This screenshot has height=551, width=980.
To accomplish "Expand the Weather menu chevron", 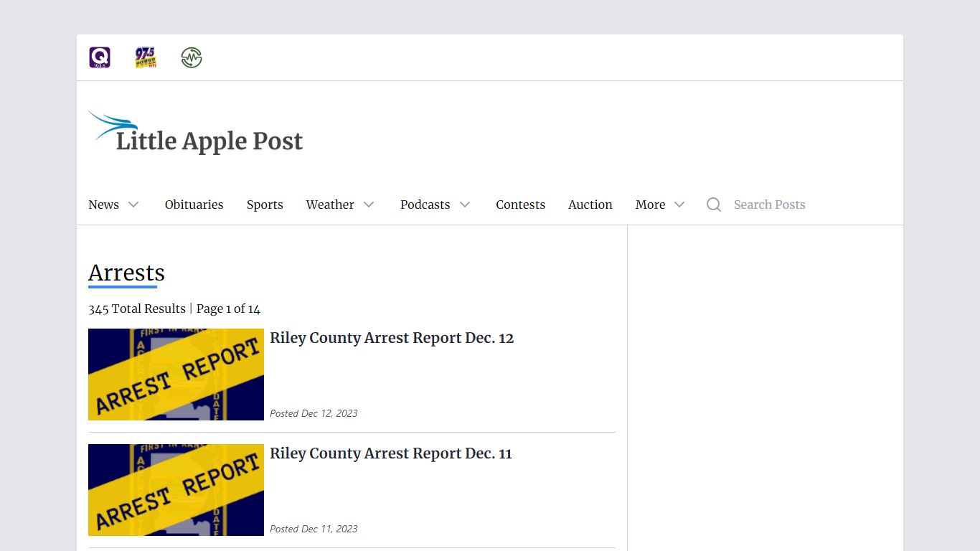I will 369,204.
